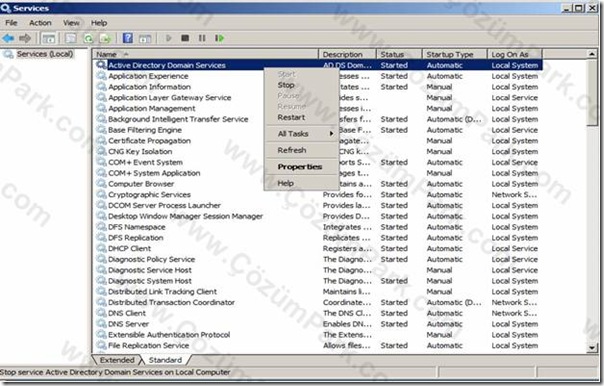Select Application Layer Gateway Service
604x386 pixels.
169,97
